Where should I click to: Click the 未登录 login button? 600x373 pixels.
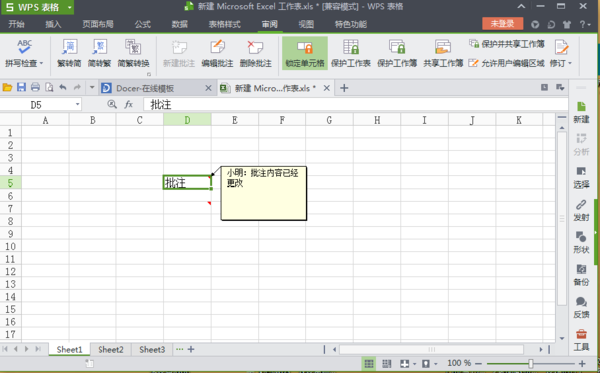tap(502, 24)
